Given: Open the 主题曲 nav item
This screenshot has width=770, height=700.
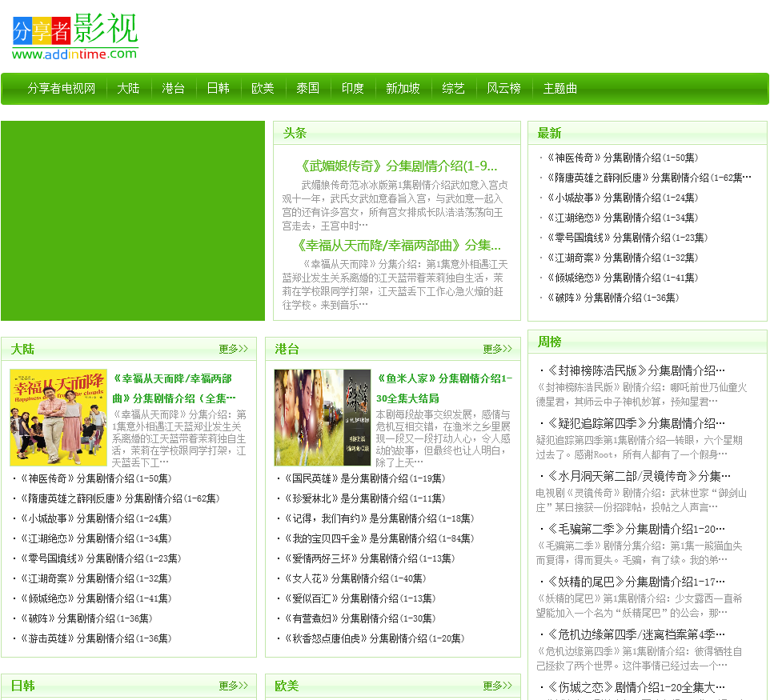Looking at the screenshot, I should [559, 88].
